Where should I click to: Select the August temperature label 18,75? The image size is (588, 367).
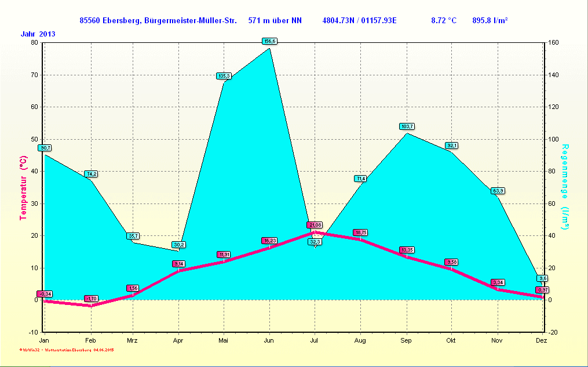(360, 232)
